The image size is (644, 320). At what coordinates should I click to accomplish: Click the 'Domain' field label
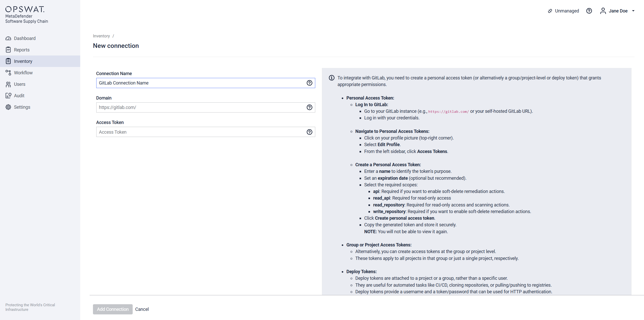point(104,98)
